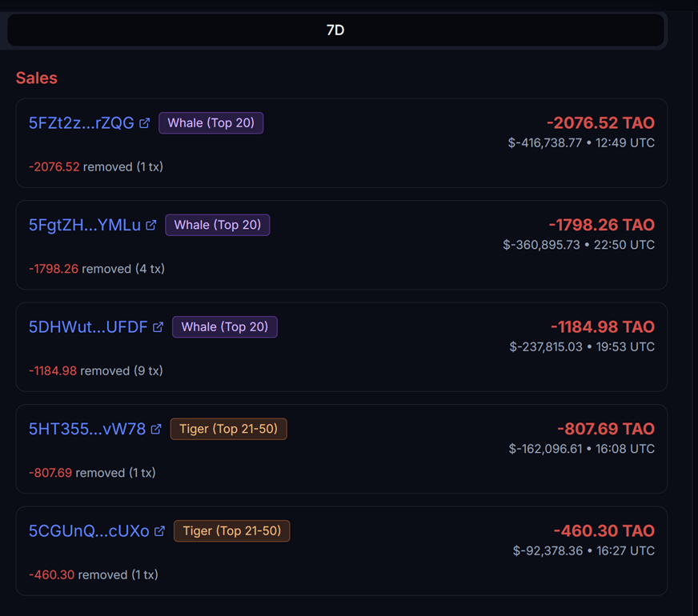Select the -2076.52 TAO amount

click(600, 122)
